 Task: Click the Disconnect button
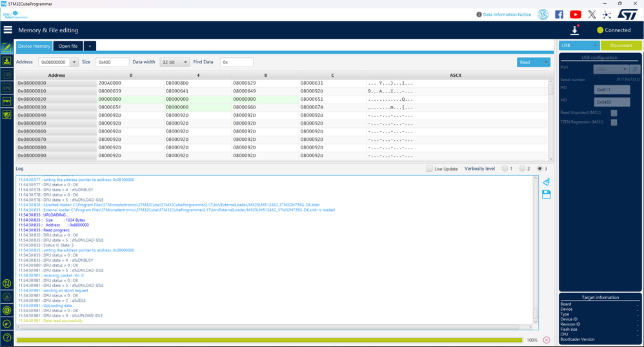point(621,45)
